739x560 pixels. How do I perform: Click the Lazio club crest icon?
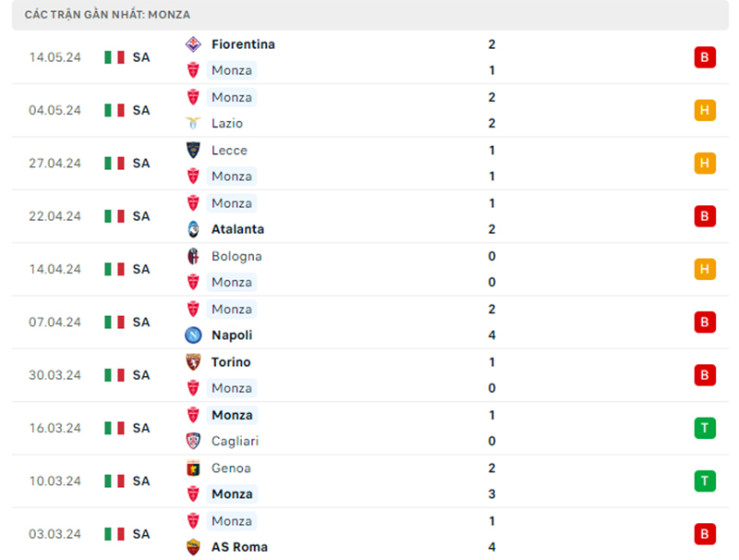pos(194,123)
